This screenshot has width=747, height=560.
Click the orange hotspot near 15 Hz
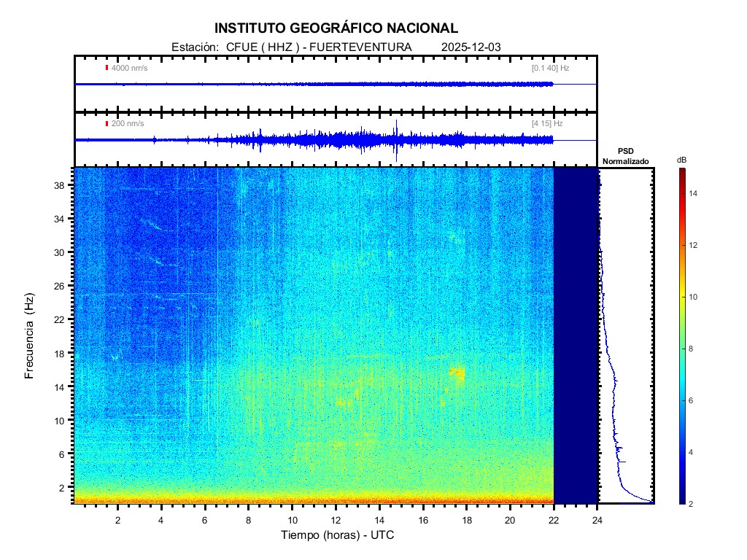click(457, 373)
